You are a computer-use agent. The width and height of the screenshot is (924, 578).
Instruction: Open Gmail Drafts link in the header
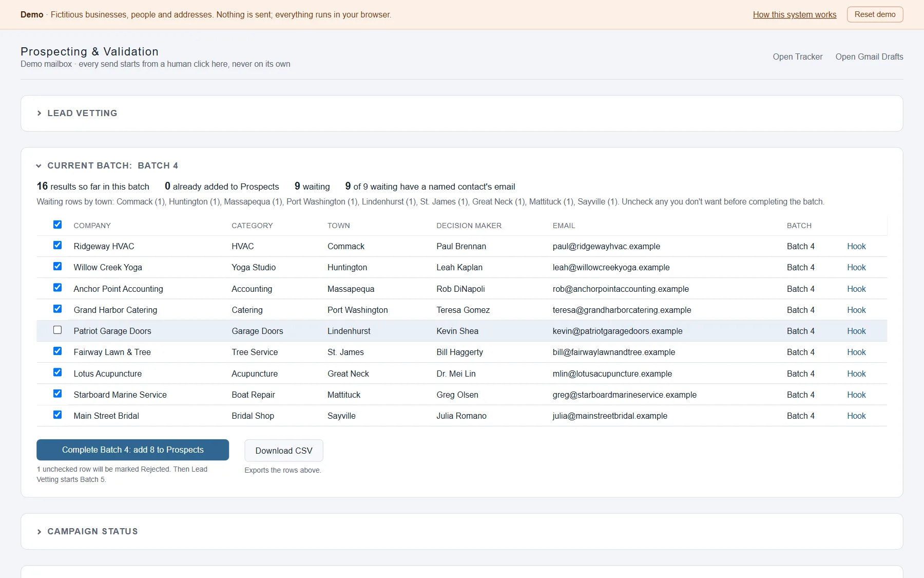869,57
